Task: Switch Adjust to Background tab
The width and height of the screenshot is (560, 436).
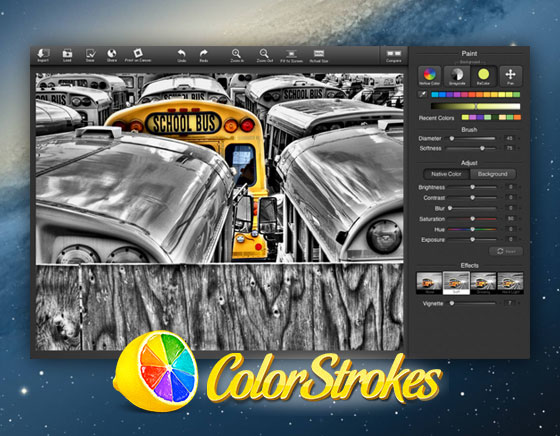Action: coord(492,174)
